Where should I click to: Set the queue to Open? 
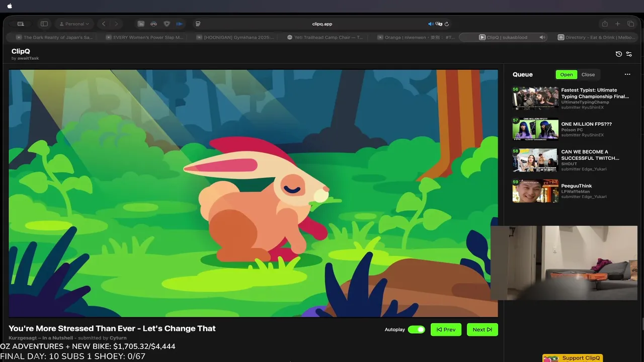pyautogui.click(x=567, y=74)
